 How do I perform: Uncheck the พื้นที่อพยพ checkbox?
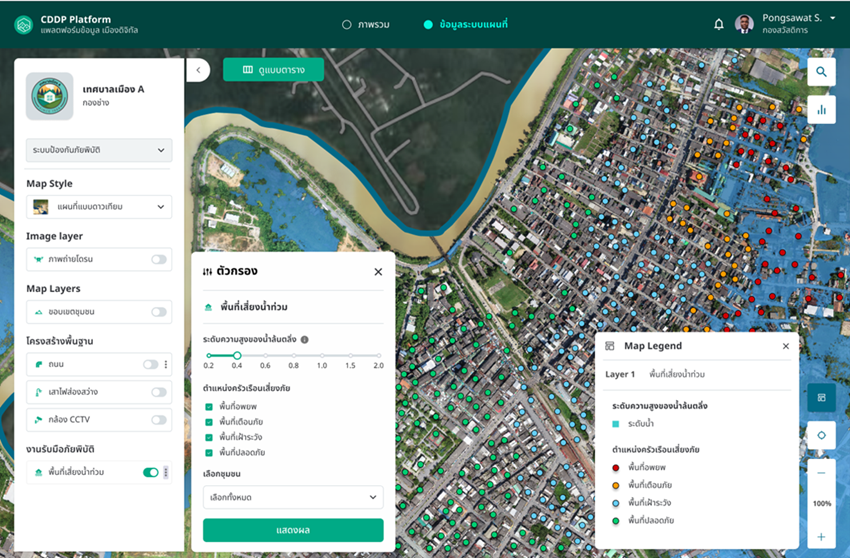(209, 407)
